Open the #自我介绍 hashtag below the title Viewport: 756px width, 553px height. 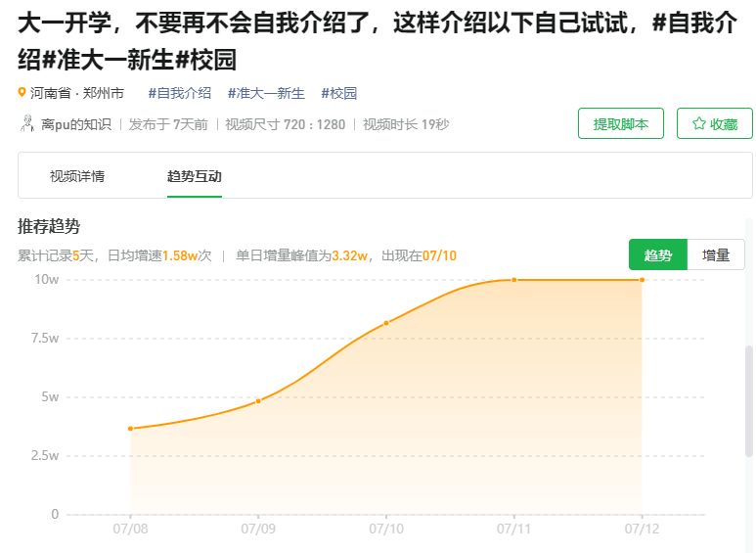pyautogui.click(x=180, y=94)
